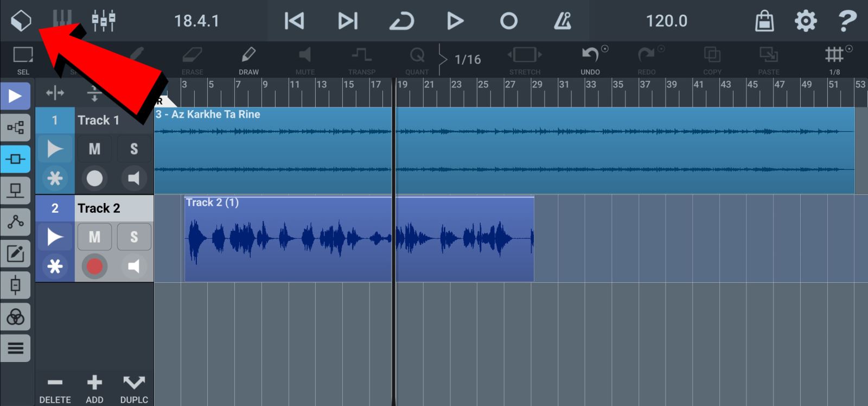
Task: Open the channel strip sidebar icon
Action: click(x=15, y=285)
